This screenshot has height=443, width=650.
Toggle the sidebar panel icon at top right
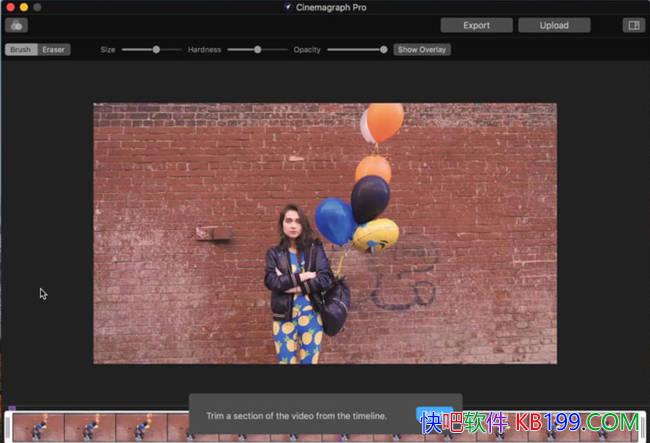[x=632, y=26]
